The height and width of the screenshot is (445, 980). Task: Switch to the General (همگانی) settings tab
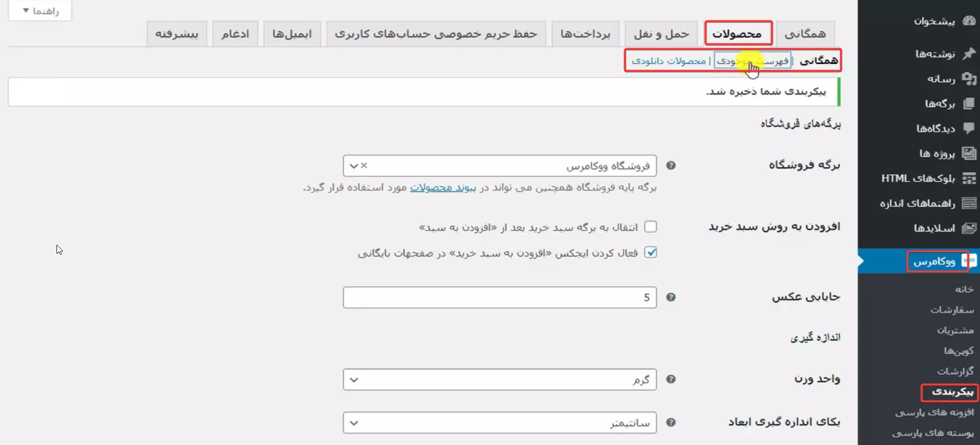pyautogui.click(x=805, y=34)
